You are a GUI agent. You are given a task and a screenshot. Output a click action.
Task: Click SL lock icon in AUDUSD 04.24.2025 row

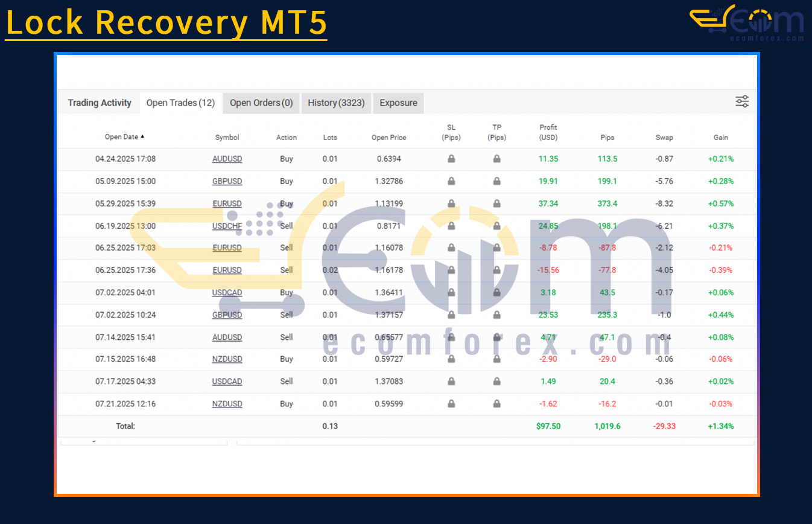pyautogui.click(x=451, y=159)
